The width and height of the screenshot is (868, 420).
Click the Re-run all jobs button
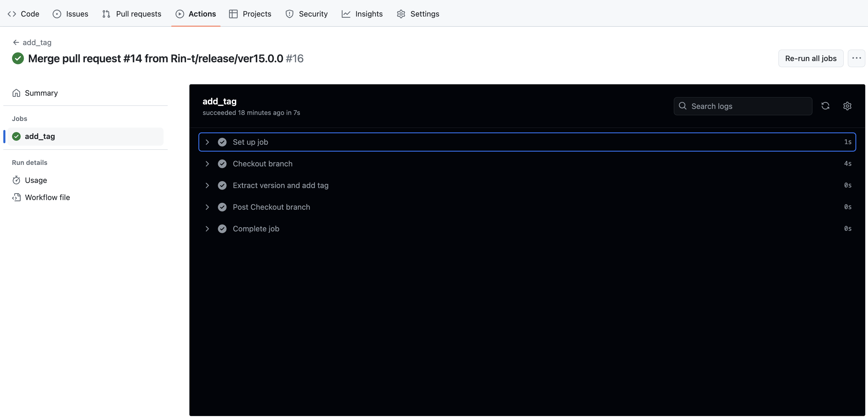[x=811, y=58]
